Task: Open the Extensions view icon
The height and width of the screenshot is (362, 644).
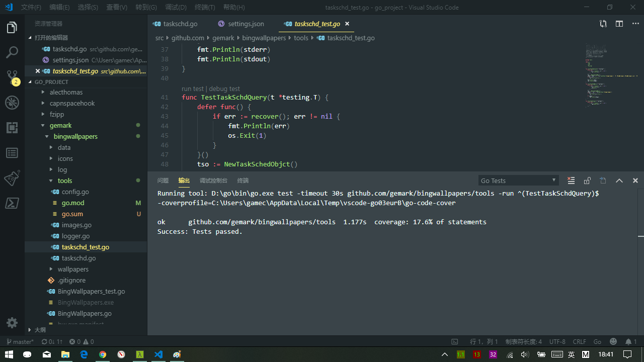Action: [x=12, y=128]
